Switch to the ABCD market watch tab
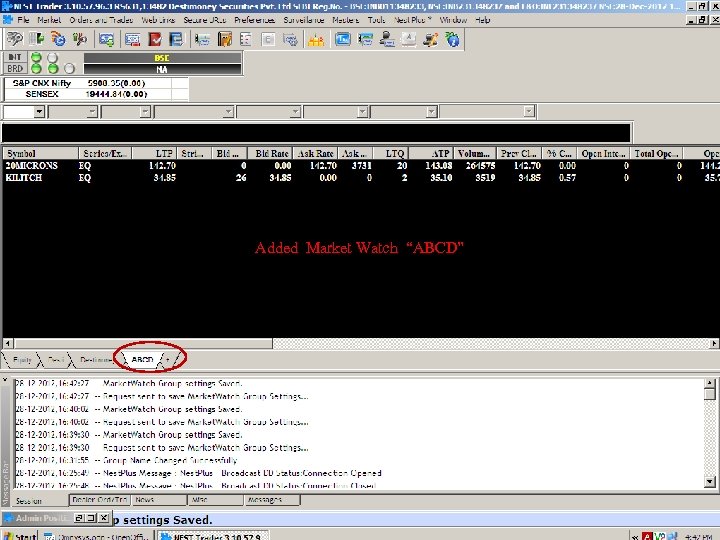The image size is (720, 540). coord(142,360)
